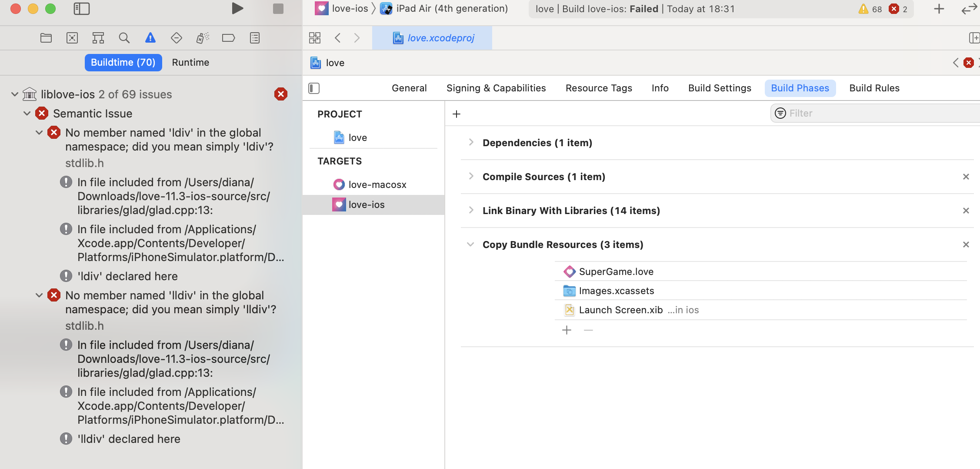Select the love-ios target
980x469 pixels.
(x=373, y=205)
